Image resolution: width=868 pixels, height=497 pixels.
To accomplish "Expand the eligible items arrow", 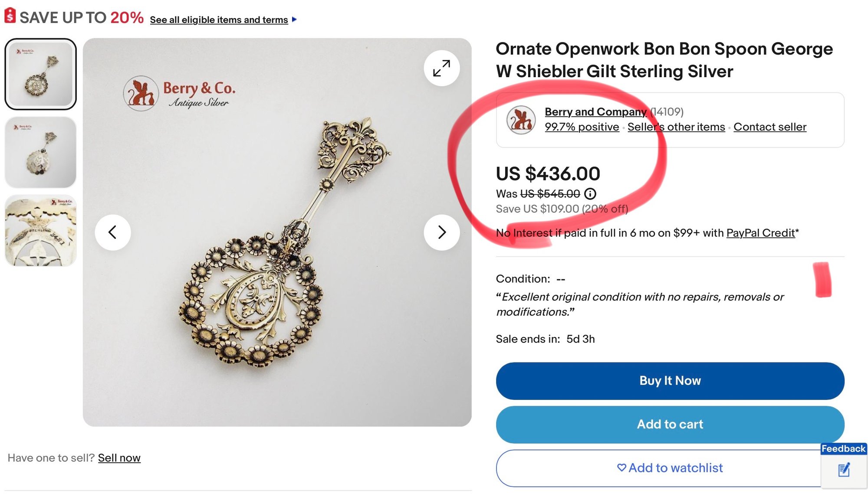I will pyautogui.click(x=294, y=20).
